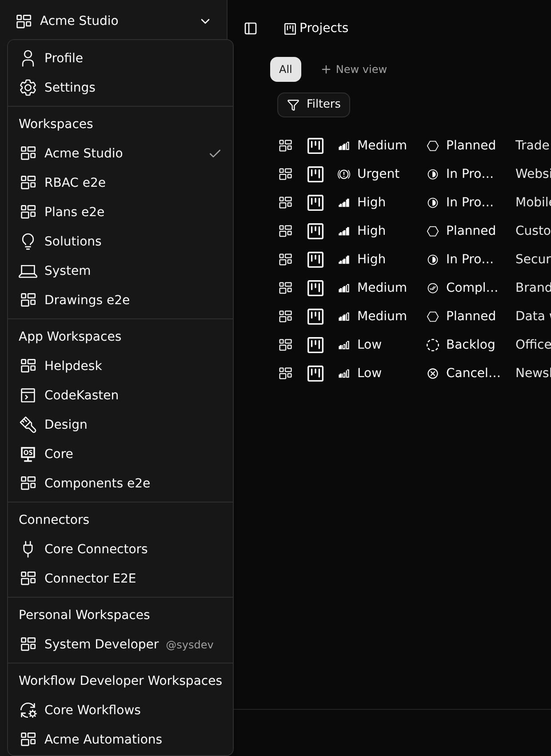Image resolution: width=551 pixels, height=756 pixels.
Task: Switch to Plans e2e workspace
Action: 120,212
